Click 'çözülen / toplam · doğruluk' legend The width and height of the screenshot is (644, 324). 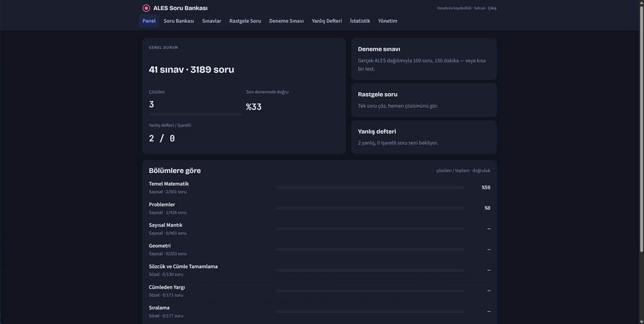pos(463,170)
